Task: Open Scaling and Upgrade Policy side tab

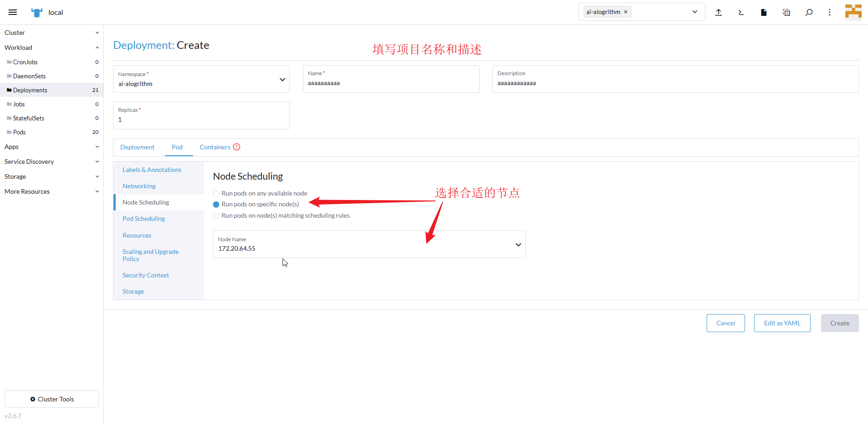Action: click(159, 255)
